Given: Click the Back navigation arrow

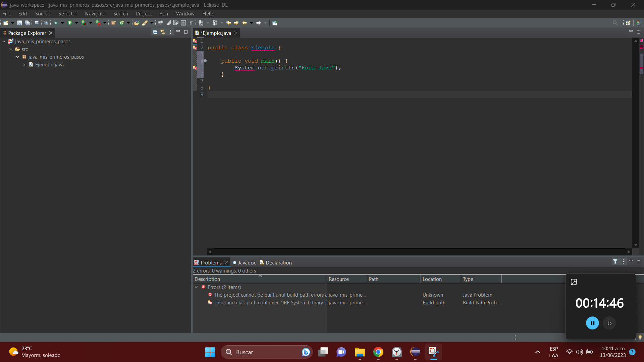Looking at the screenshot, I should tap(244, 23).
